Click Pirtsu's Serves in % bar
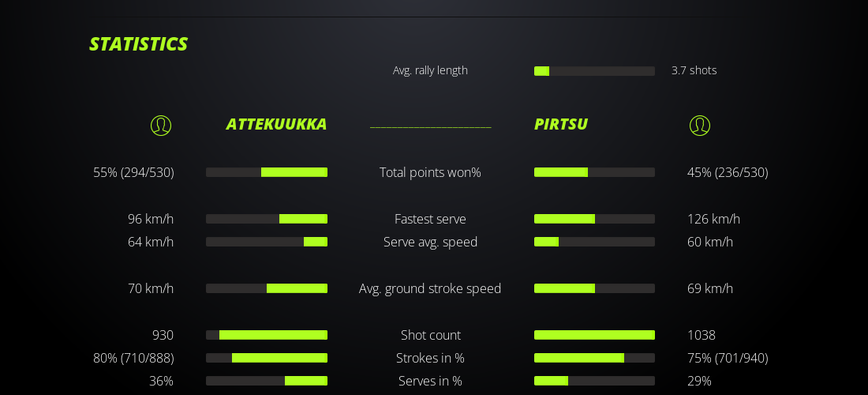Screen dimensions: 868x395 click(x=594, y=381)
